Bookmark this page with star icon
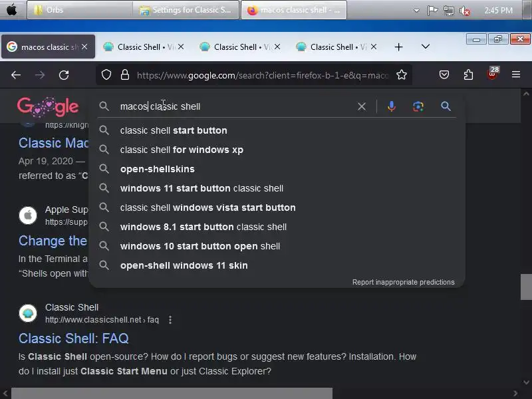532x399 pixels. coord(402,74)
